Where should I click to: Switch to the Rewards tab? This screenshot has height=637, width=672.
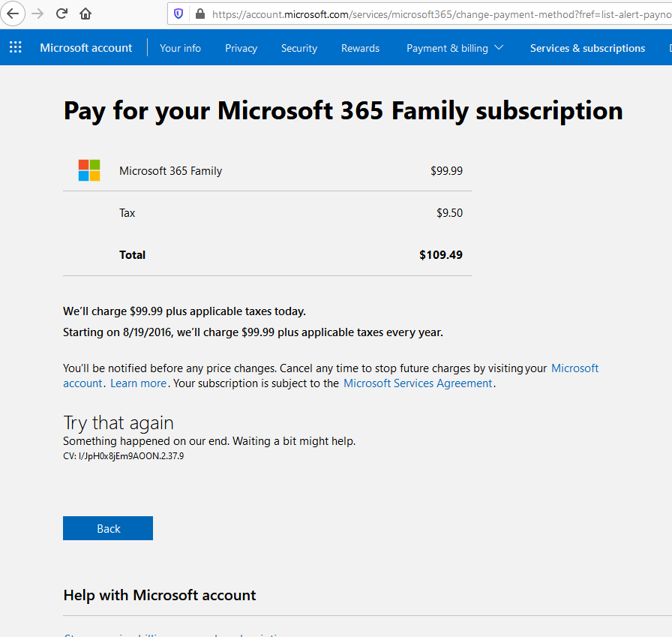(360, 48)
